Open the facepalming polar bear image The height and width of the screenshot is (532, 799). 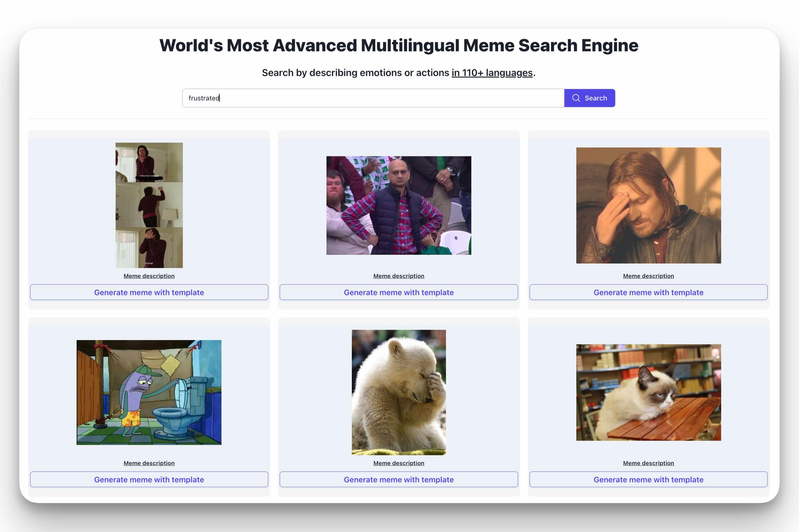click(x=398, y=392)
